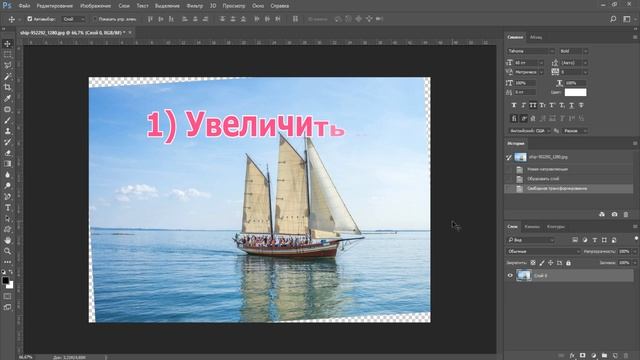Select the Lasso tool
Viewport: 640px width, 360px height.
click(7, 65)
